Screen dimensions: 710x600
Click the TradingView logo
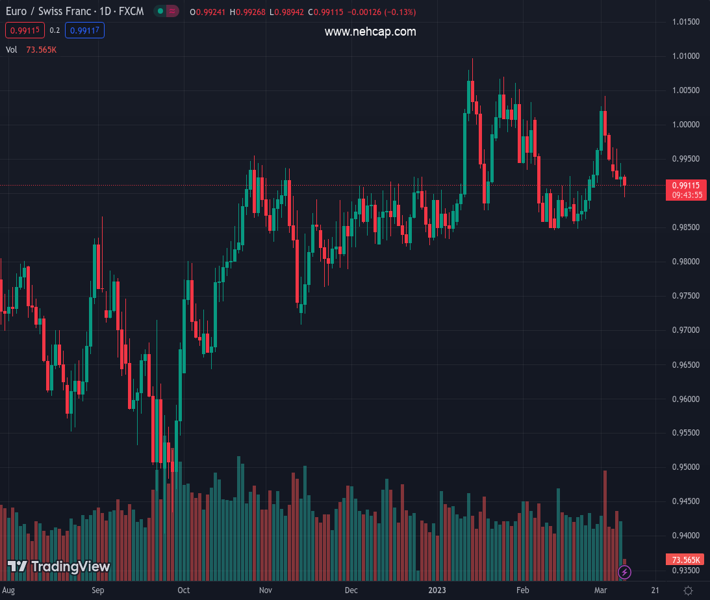pyautogui.click(x=58, y=567)
